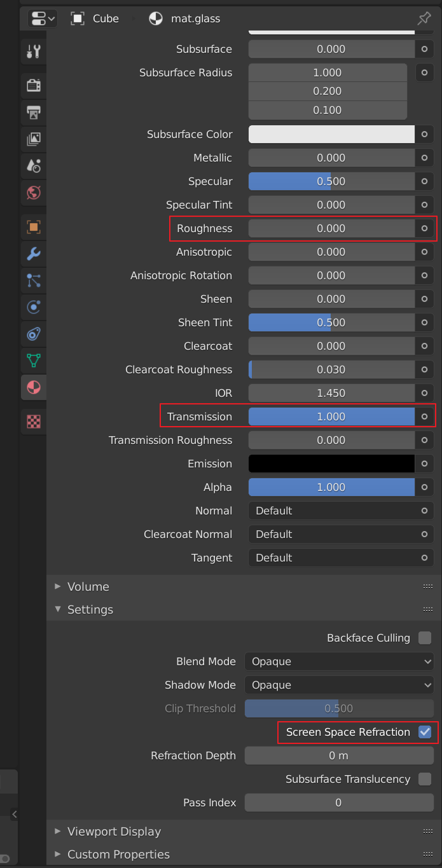Open the Output properties tab

point(34,113)
